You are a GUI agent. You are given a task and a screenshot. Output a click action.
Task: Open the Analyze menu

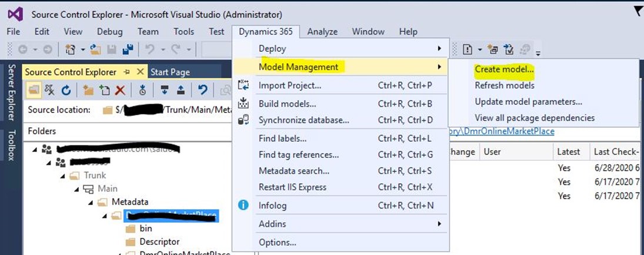coord(322,32)
